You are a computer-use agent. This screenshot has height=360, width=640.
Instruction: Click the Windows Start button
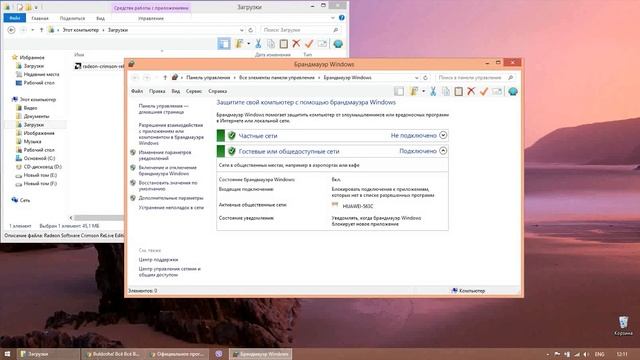[7, 354]
